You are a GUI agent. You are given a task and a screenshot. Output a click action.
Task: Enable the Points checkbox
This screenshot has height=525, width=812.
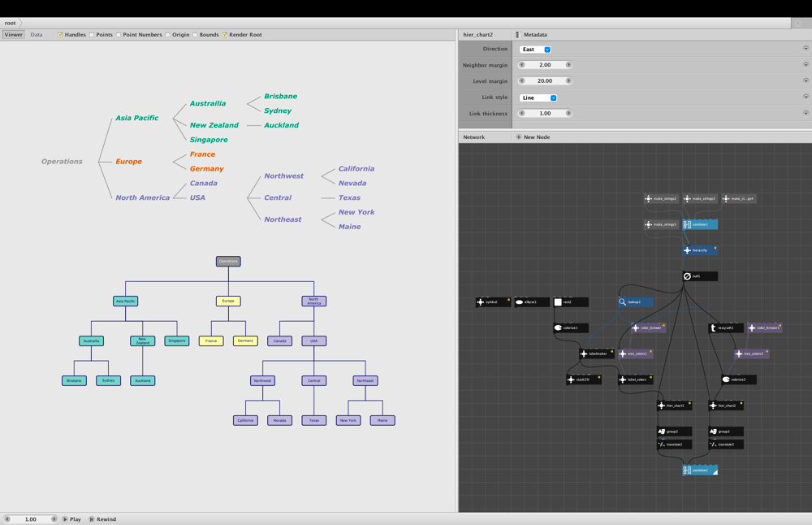point(92,35)
